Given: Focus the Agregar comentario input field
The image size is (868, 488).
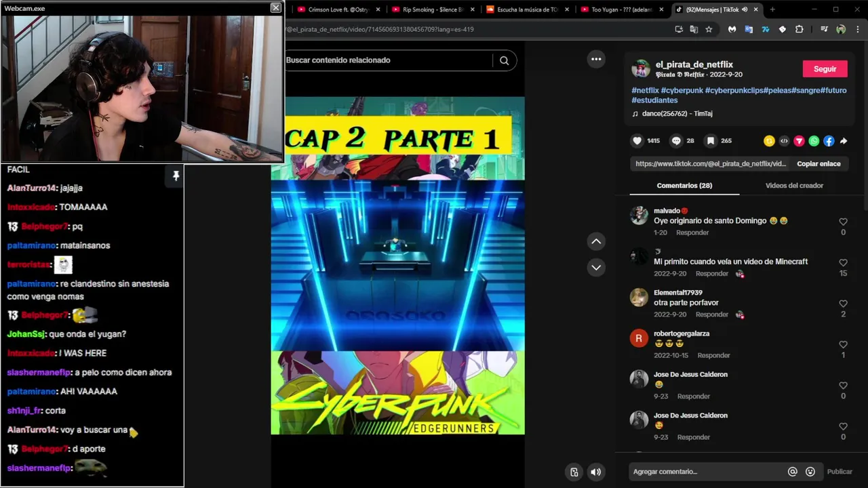Looking at the screenshot, I should (x=706, y=472).
